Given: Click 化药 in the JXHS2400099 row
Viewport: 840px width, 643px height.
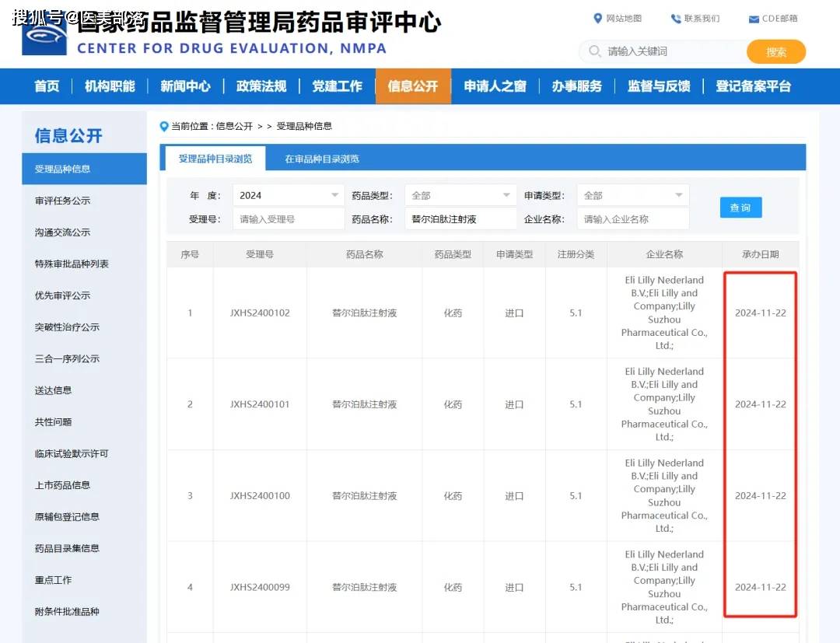Looking at the screenshot, I should (453, 587).
